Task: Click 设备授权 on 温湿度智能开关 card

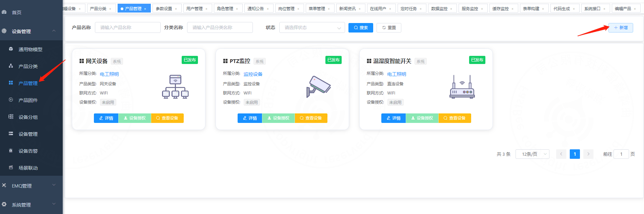Action: (x=422, y=118)
